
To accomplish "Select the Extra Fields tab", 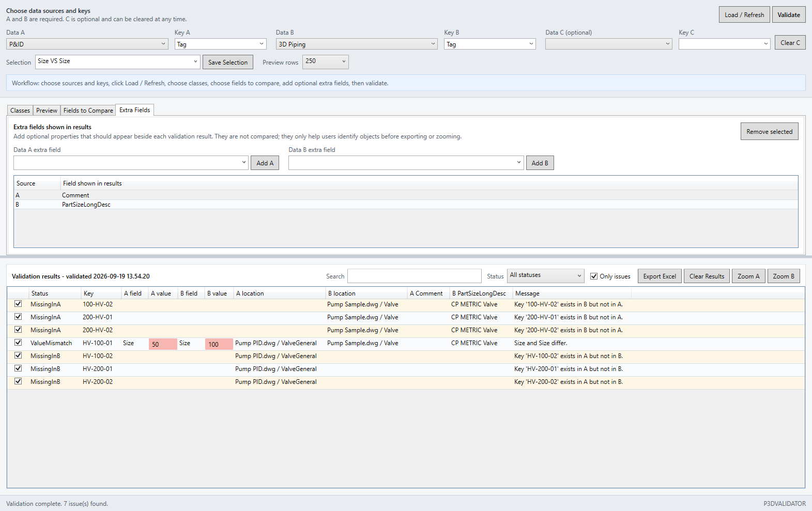I will 135,110.
